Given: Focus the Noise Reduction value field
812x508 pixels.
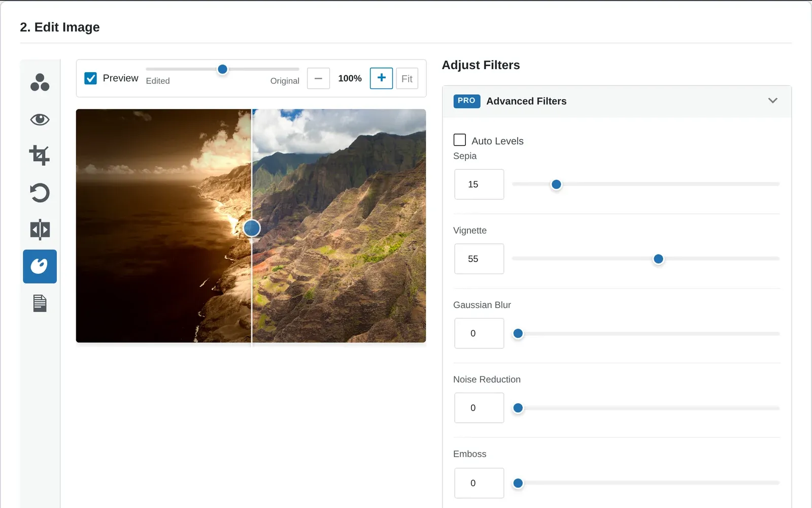Looking at the screenshot, I should tap(479, 408).
